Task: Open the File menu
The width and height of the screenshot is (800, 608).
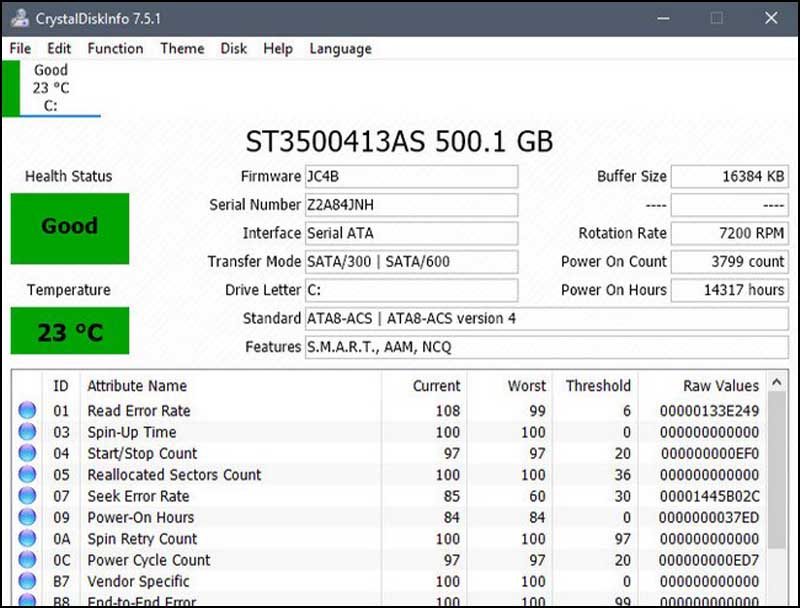Action: tap(20, 48)
